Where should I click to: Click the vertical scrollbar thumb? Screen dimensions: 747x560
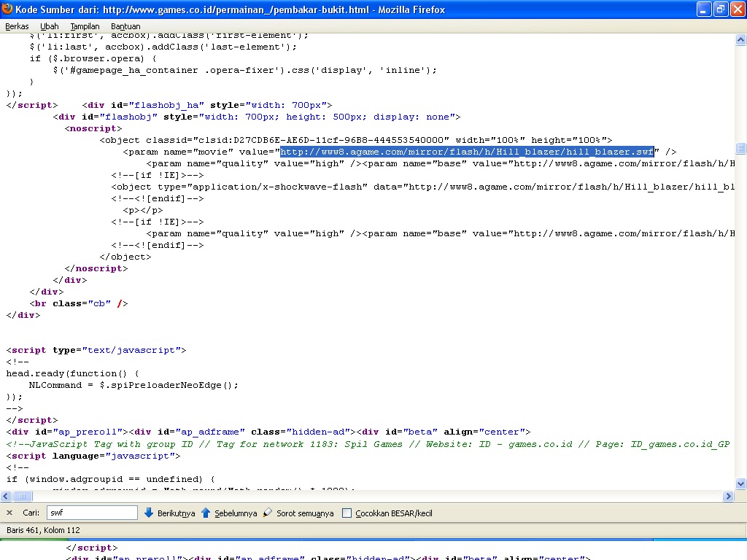[740, 149]
